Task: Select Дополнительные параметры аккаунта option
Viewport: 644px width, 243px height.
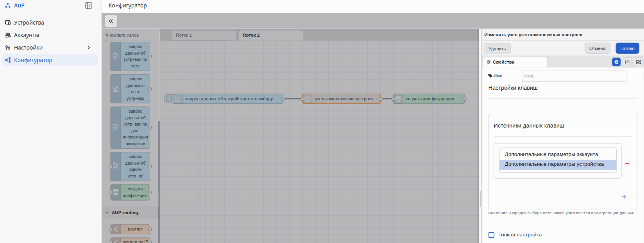Action: [x=558, y=154]
